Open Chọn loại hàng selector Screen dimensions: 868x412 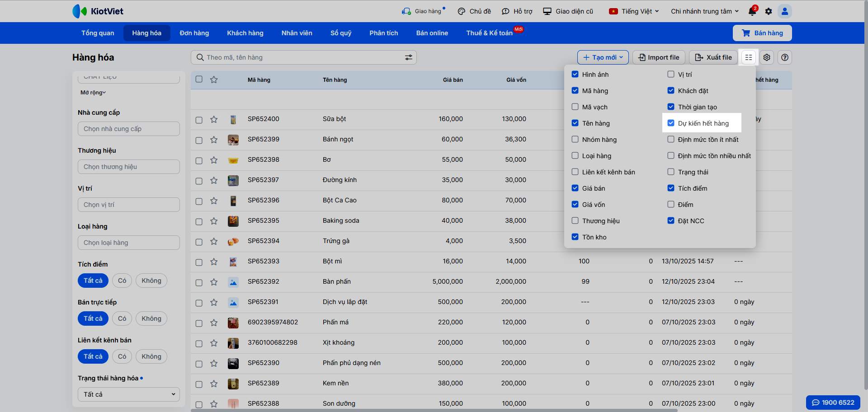pyautogui.click(x=129, y=243)
